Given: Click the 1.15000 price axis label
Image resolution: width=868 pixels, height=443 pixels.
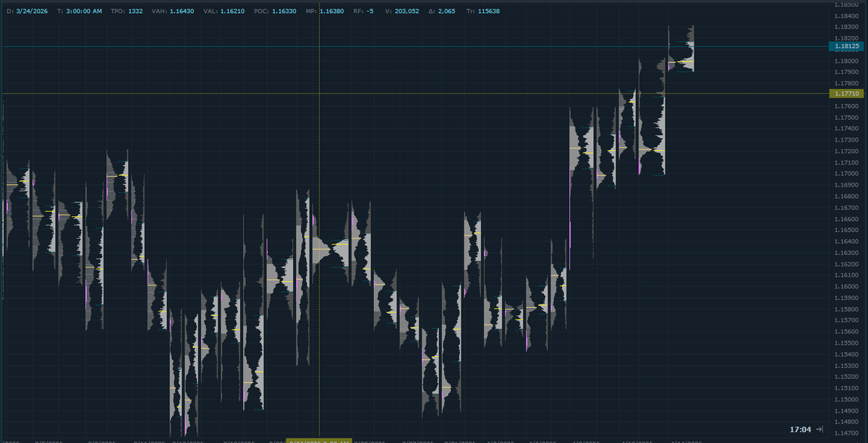Looking at the screenshot, I should pos(846,400).
